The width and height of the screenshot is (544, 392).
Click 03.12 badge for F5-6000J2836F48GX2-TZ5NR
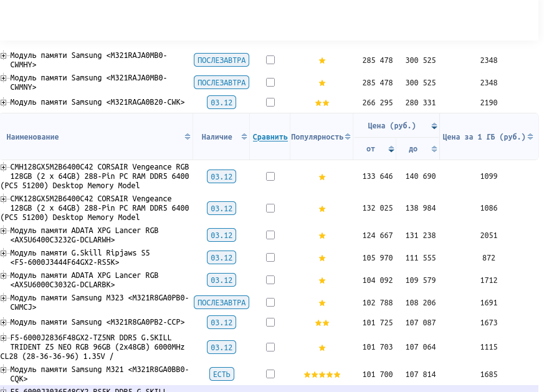tap(221, 347)
